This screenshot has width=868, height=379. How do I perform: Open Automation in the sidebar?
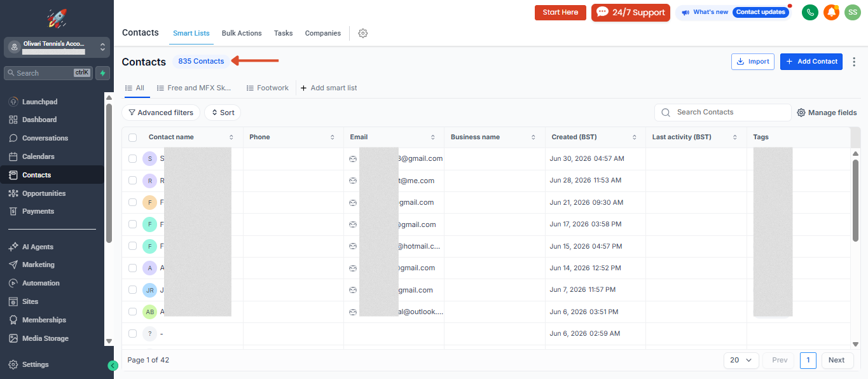pyautogui.click(x=41, y=283)
